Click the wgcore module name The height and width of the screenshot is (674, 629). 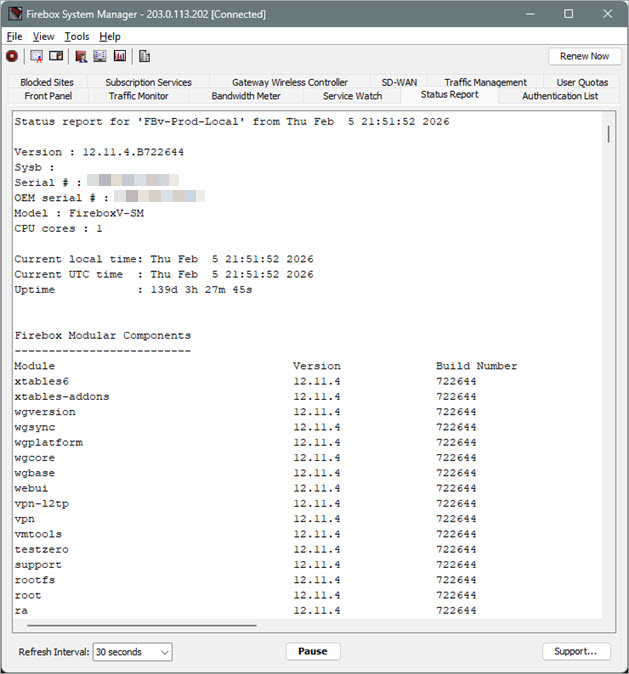35,458
